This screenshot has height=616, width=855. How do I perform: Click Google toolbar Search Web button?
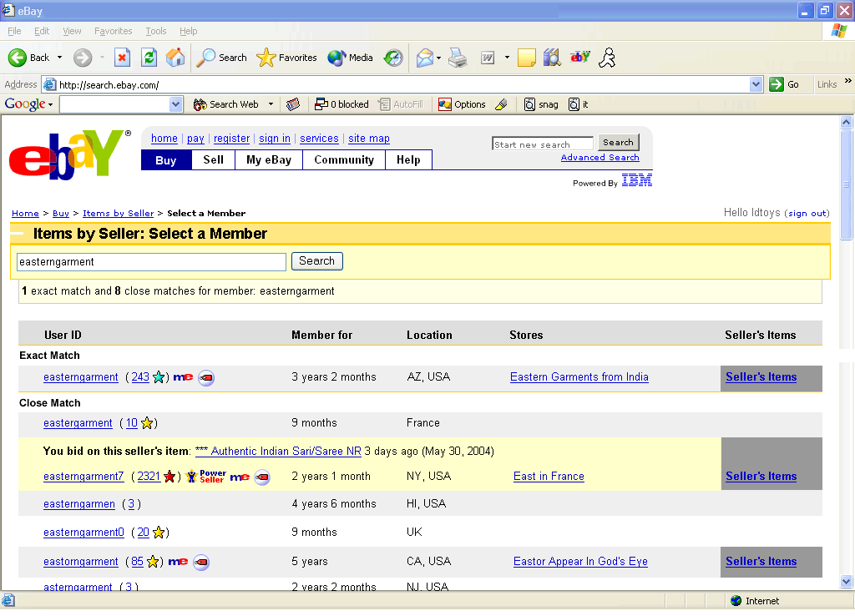pos(226,104)
